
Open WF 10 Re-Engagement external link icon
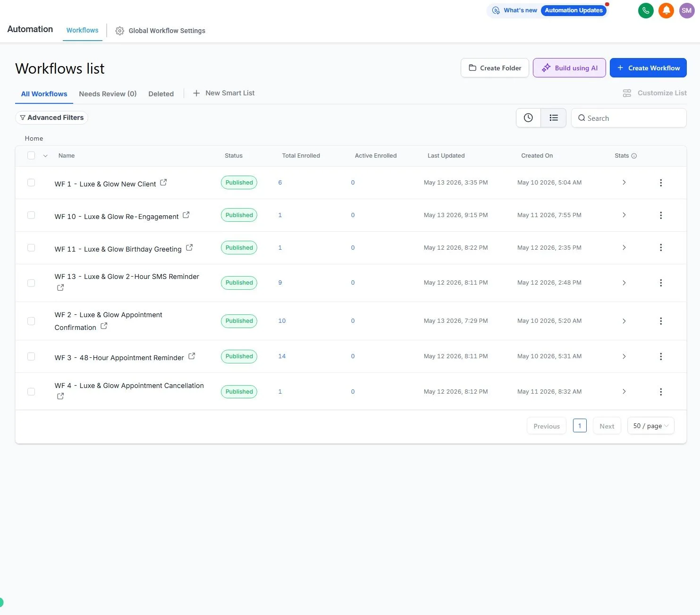point(186,215)
